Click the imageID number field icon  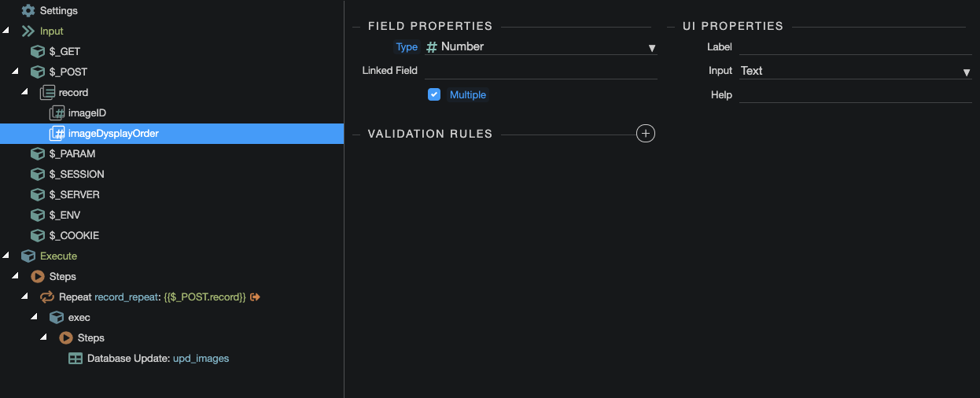point(57,113)
